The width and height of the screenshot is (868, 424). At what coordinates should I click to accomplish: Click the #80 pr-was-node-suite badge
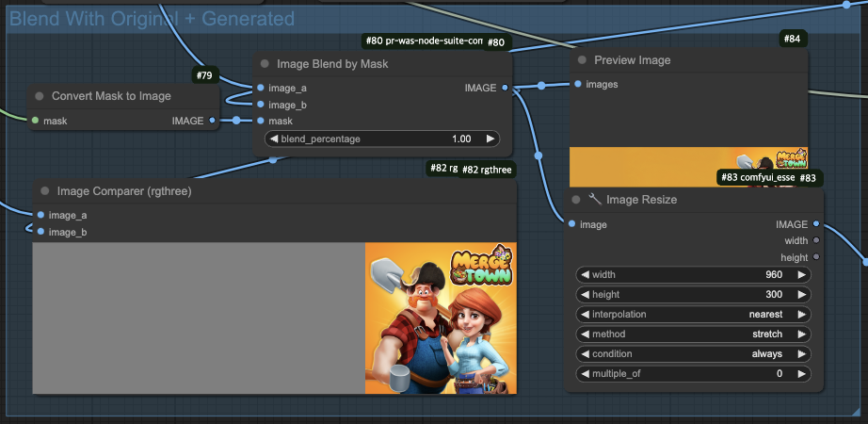423,41
